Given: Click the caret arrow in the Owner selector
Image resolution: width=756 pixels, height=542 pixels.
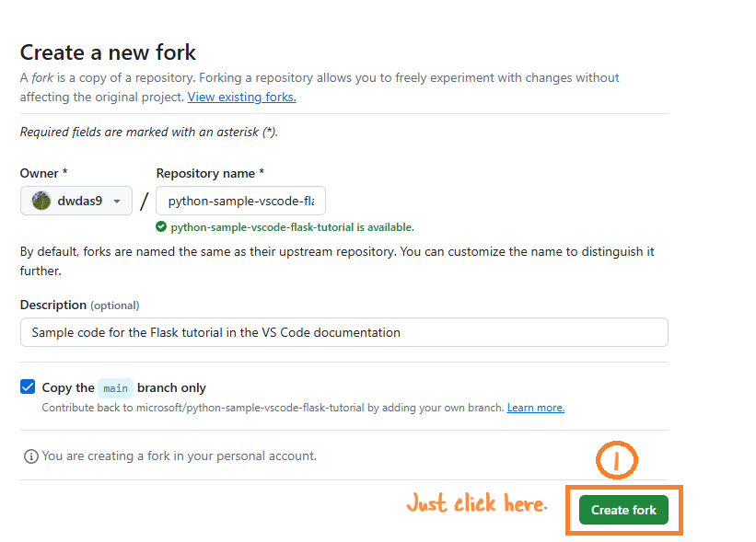Looking at the screenshot, I should coord(117,202).
